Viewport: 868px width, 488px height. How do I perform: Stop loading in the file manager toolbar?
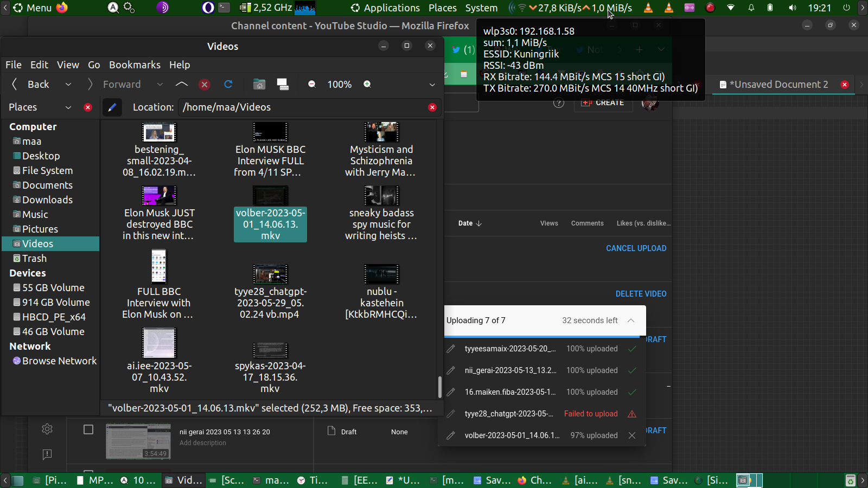[205, 84]
